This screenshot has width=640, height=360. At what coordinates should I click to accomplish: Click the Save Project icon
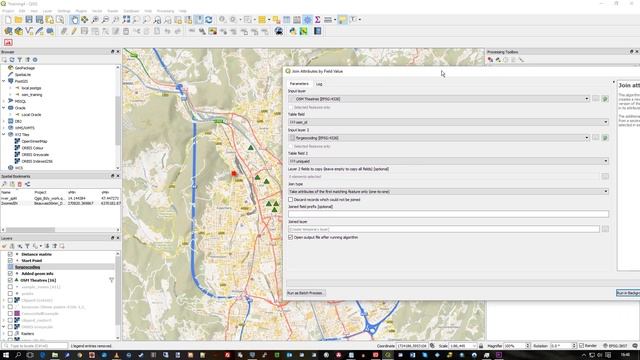click(29, 20)
